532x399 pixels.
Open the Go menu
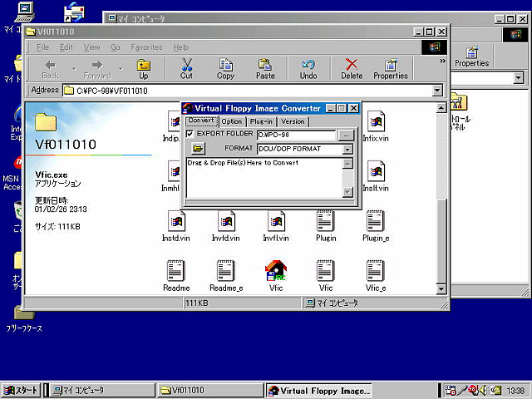click(x=116, y=47)
